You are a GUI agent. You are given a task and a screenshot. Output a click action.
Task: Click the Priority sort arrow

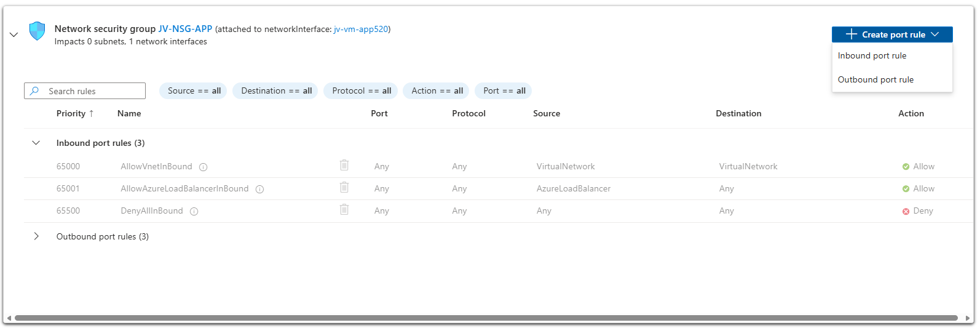(92, 113)
